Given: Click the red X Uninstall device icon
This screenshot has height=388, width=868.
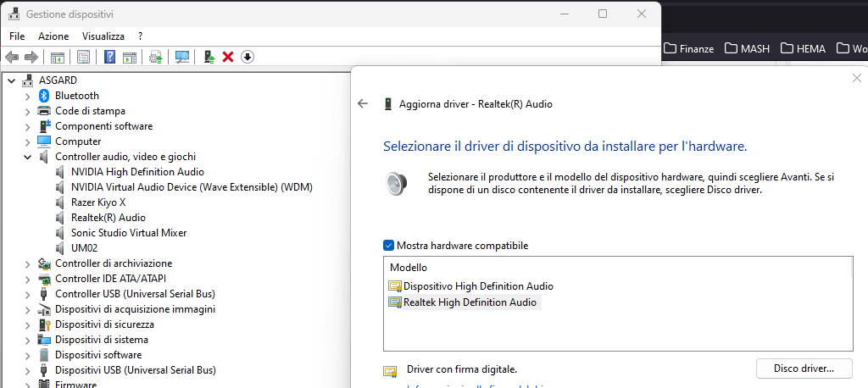Looking at the screenshot, I should click(x=227, y=57).
